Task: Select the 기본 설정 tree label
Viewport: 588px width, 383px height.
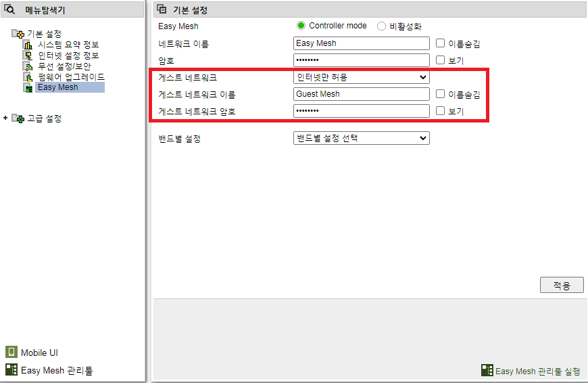Action: (x=44, y=34)
